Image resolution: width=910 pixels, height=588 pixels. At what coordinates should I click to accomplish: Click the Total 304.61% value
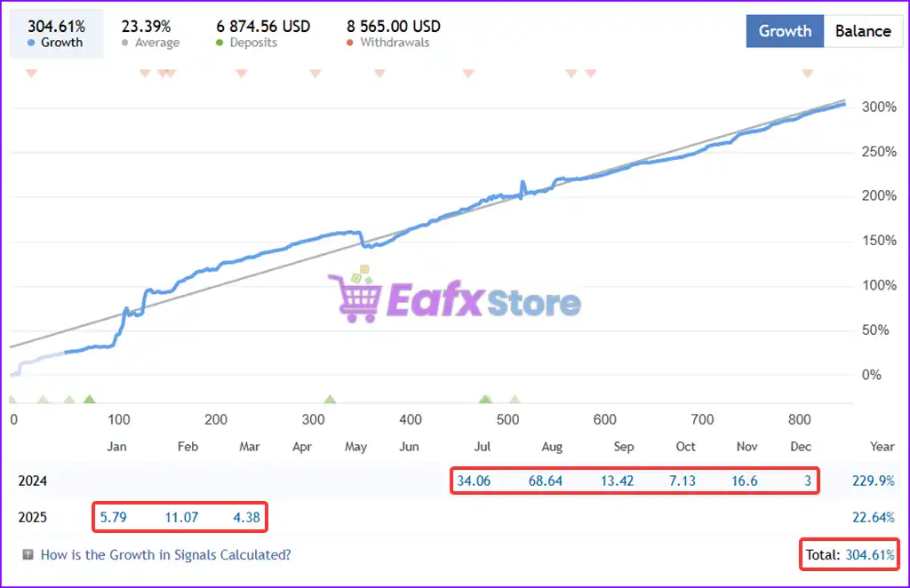click(870, 555)
